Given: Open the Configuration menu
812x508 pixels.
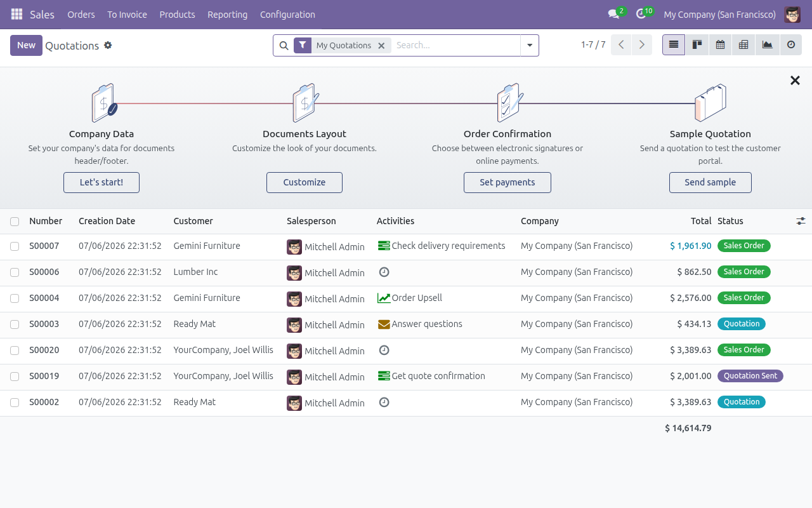Looking at the screenshot, I should (287, 14).
